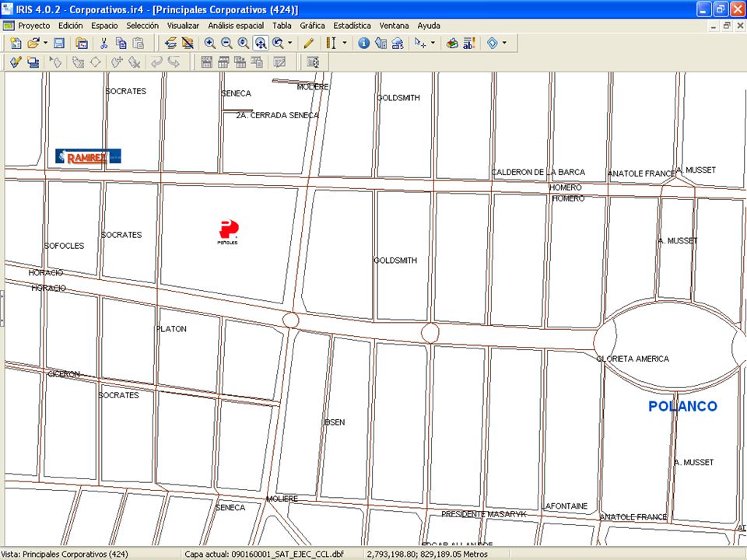Click the layers stack icon in edit toolbar
This screenshot has height=560, width=747.
(33, 62)
